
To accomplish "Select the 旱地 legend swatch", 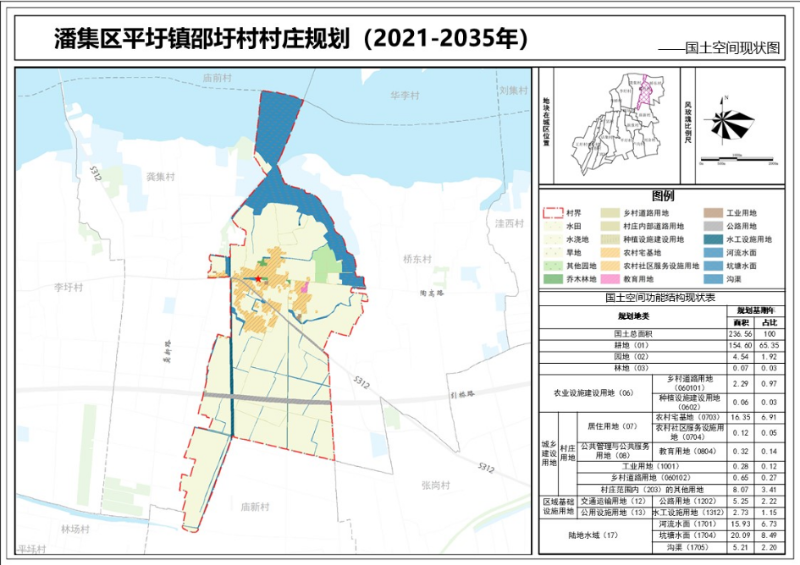I will [553, 253].
